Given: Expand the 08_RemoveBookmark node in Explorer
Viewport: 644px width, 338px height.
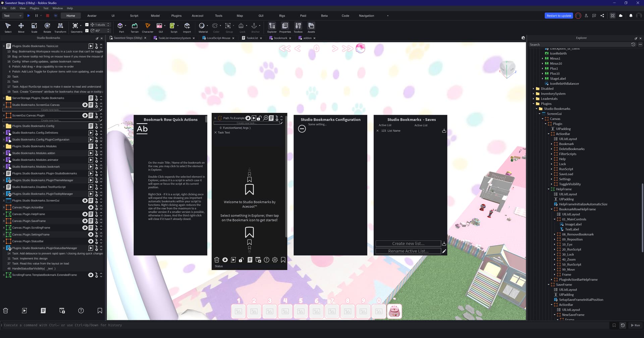Looking at the screenshot, I should [554, 234].
